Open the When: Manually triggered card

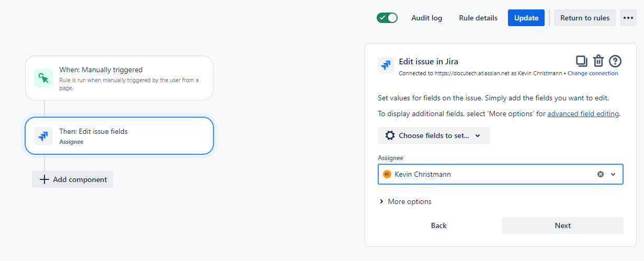tap(119, 78)
